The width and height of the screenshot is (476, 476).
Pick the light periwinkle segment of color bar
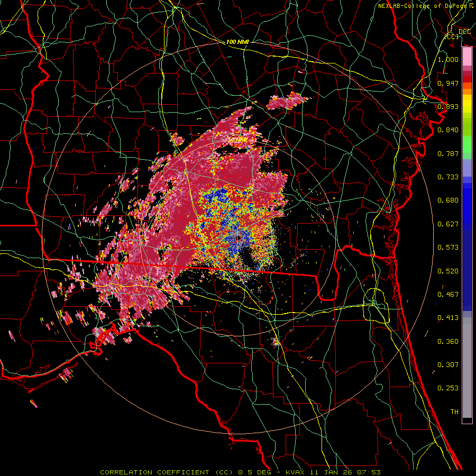point(467,168)
